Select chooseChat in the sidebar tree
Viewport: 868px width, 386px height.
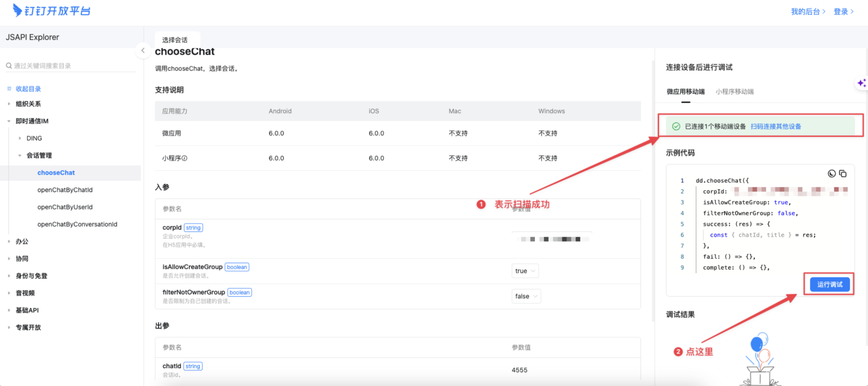tap(56, 173)
